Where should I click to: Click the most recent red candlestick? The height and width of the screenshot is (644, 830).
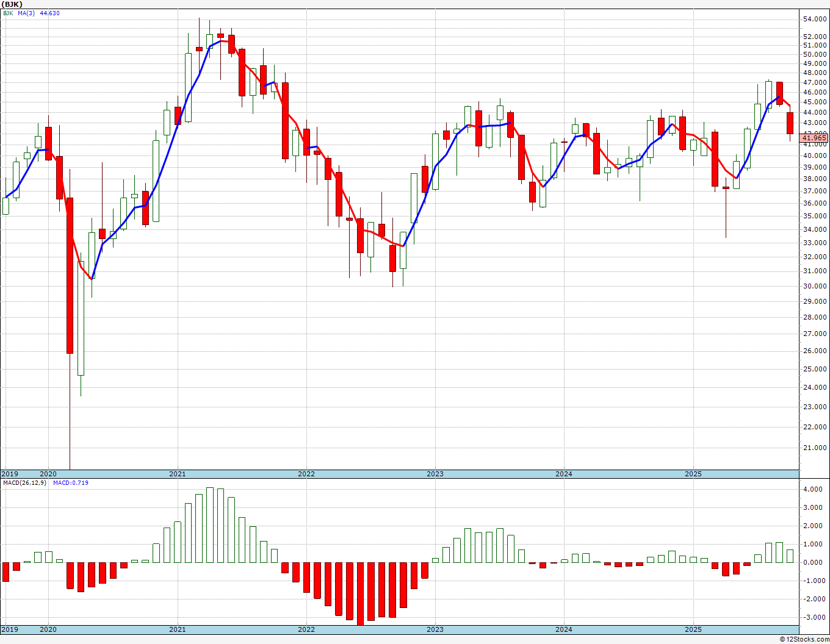click(x=790, y=123)
